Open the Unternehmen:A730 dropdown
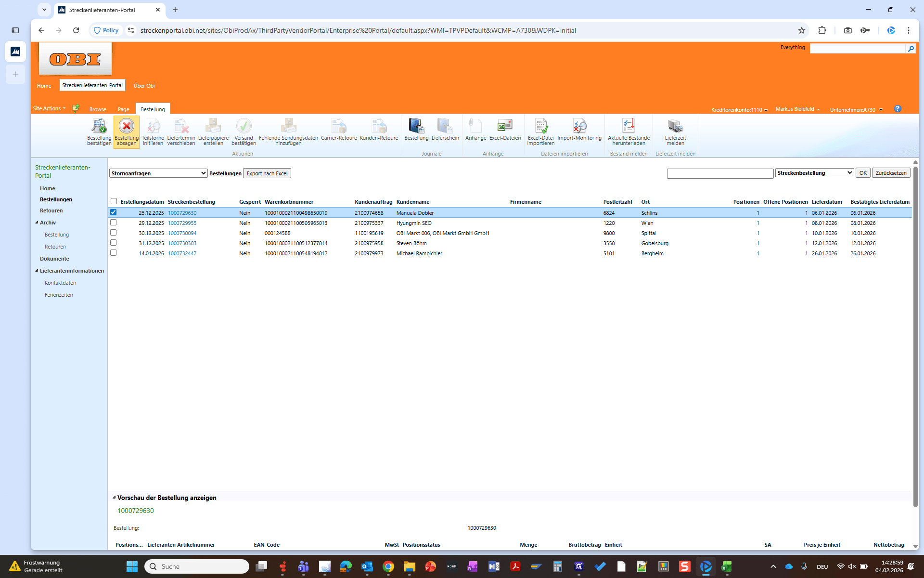Viewport: 924px width, 578px height. click(x=856, y=110)
